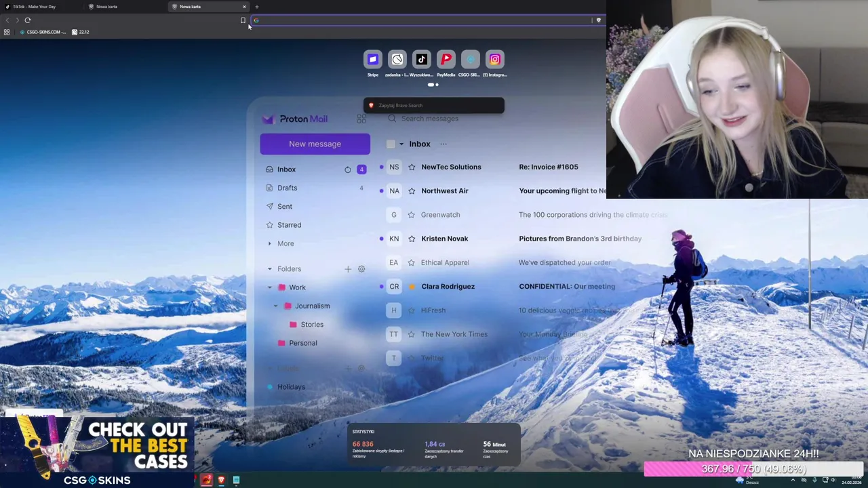Star the Greenwatch email

click(412, 215)
